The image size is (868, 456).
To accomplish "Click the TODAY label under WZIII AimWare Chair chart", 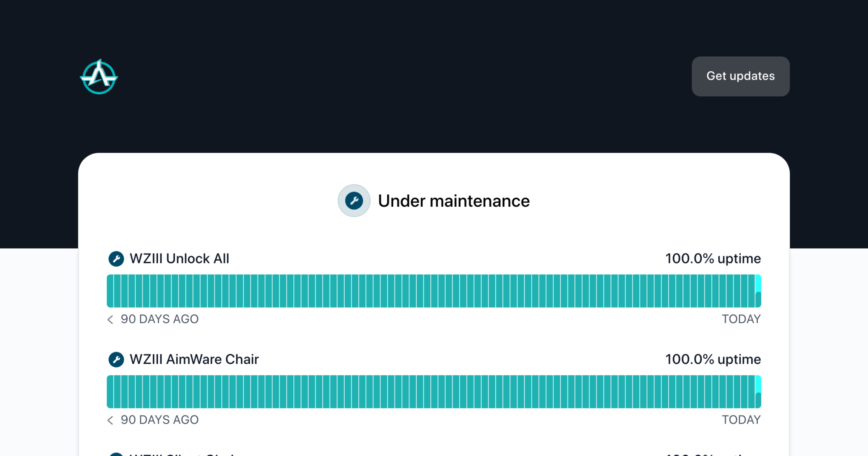I will 741,420.
